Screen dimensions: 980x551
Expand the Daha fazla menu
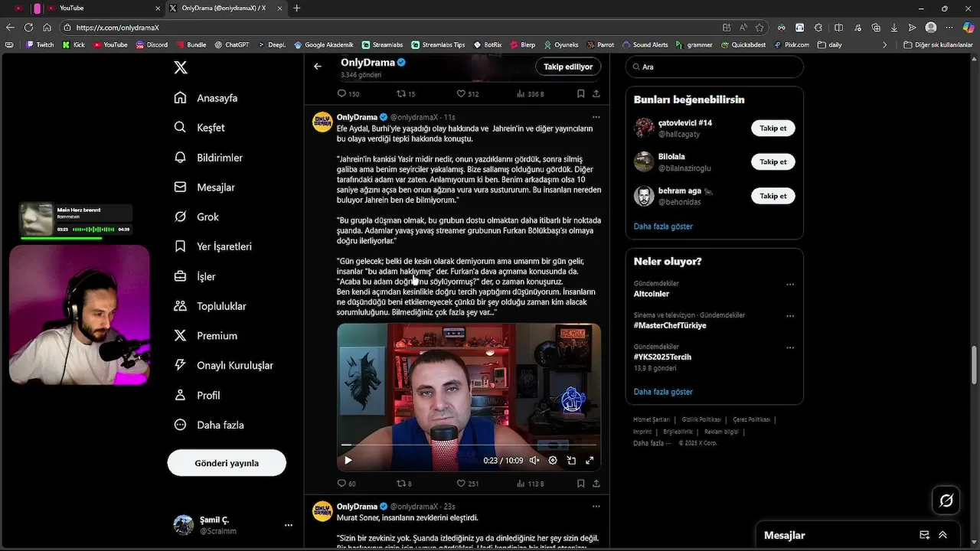209,425
